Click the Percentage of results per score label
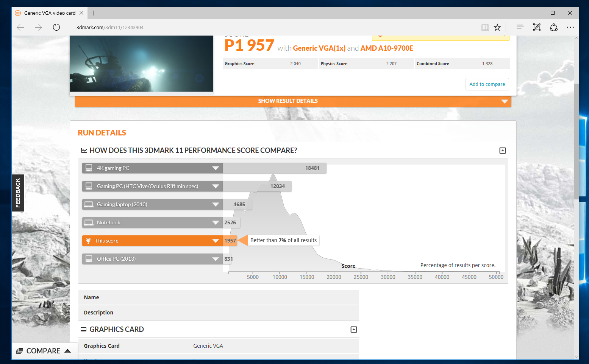 (458, 265)
